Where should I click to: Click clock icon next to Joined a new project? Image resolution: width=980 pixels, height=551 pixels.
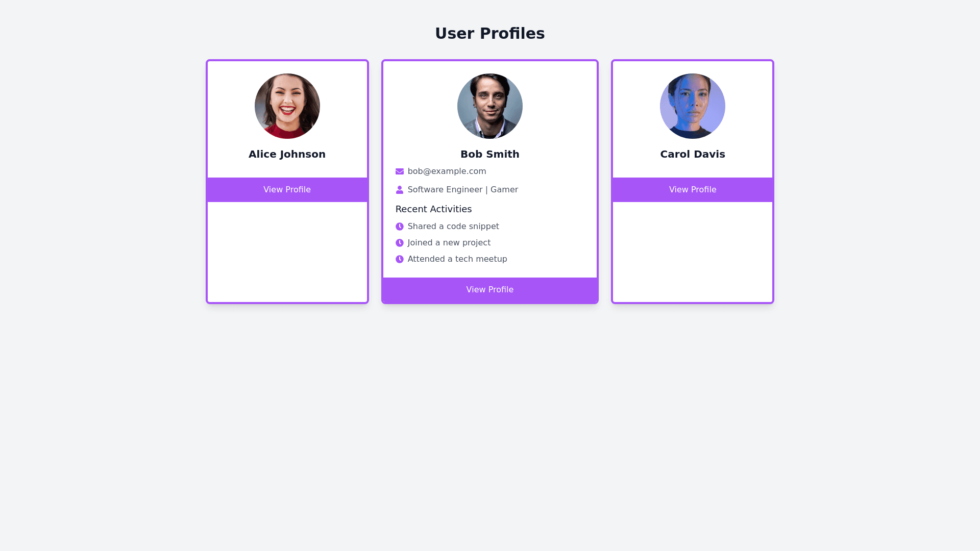point(400,243)
